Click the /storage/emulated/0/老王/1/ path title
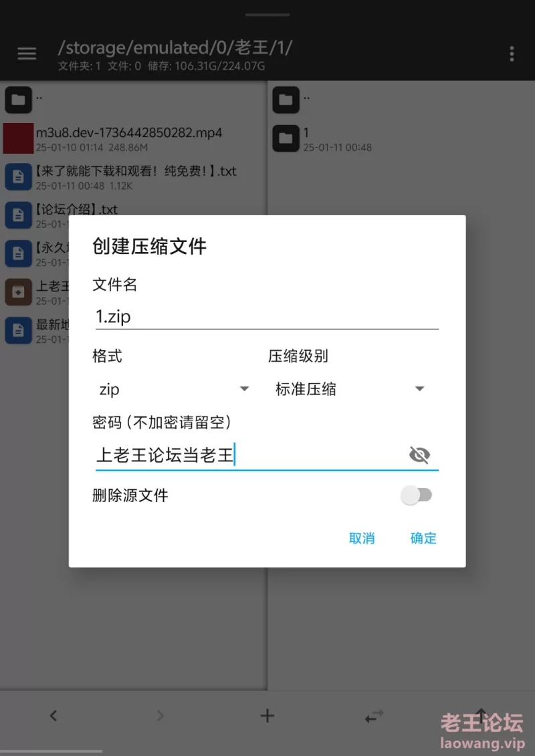 point(175,47)
